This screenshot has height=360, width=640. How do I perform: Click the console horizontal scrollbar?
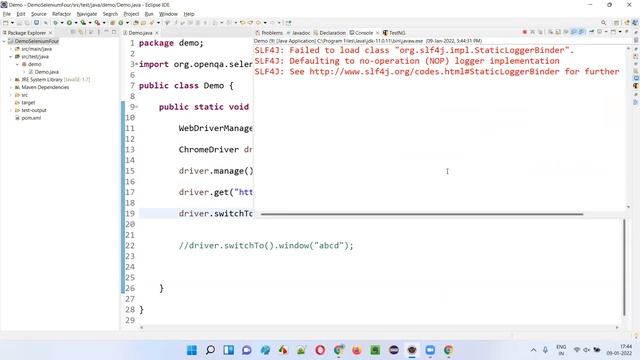[422, 214]
